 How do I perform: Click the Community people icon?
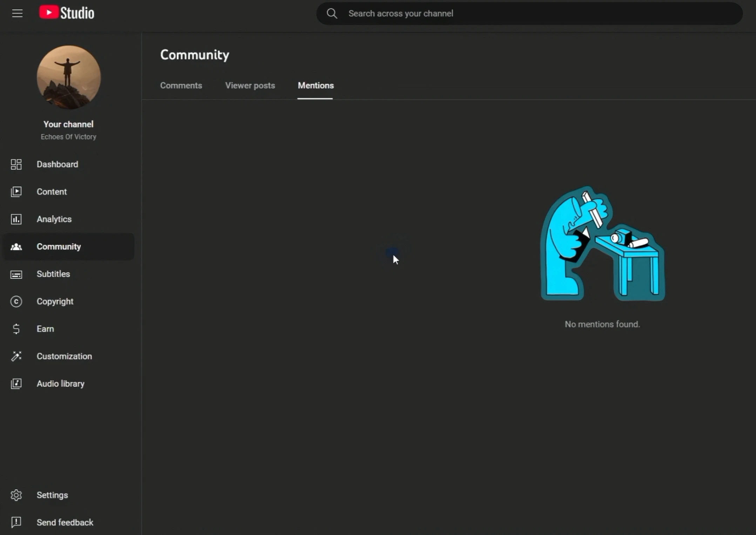(x=16, y=247)
